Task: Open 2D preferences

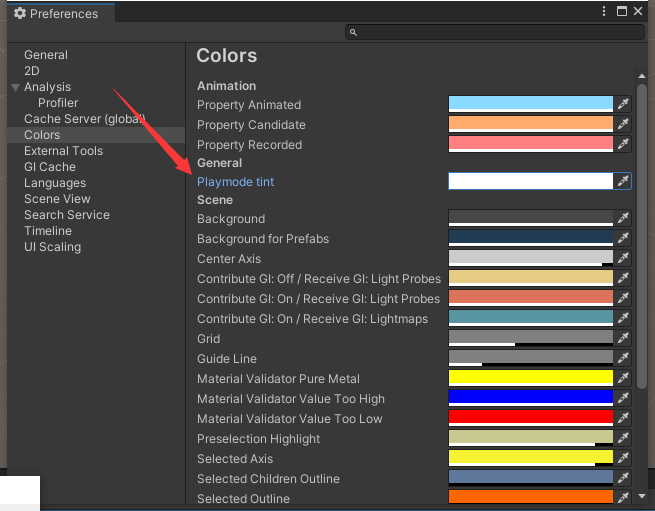Action: point(32,71)
